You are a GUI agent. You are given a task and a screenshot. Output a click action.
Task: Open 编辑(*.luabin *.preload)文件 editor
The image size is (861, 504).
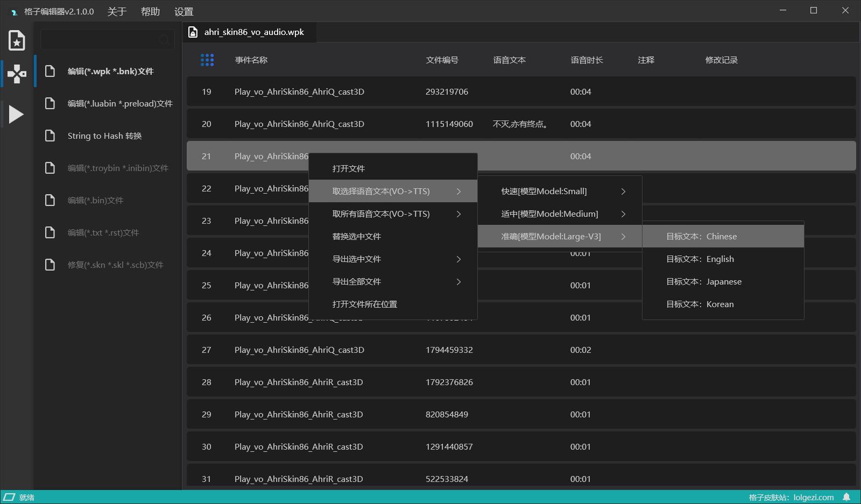point(119,103)
